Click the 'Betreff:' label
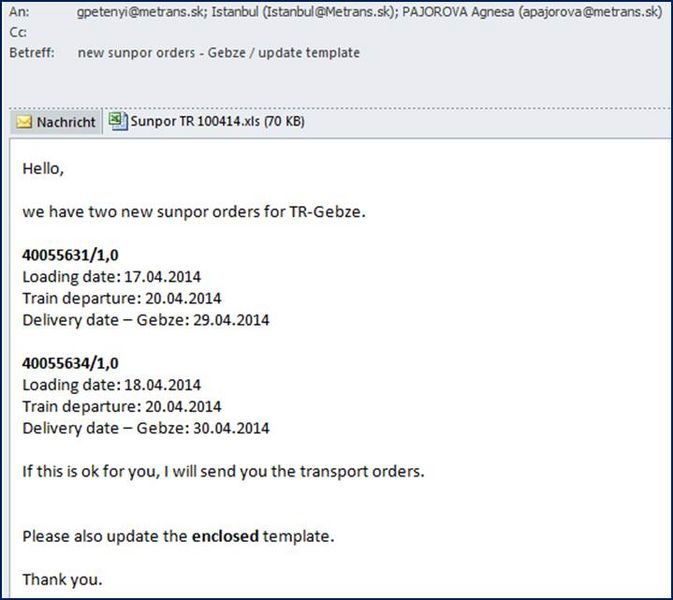 point(32,53)
